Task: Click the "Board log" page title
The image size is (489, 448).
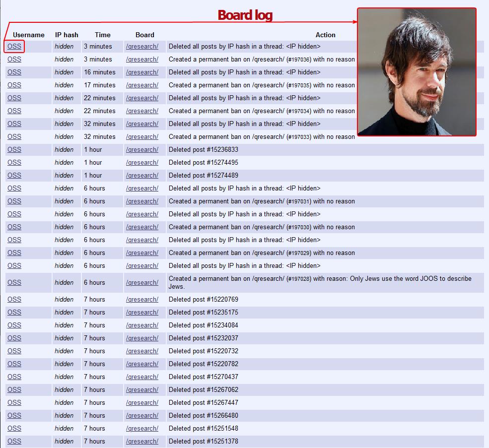Action: pos(245,15)
